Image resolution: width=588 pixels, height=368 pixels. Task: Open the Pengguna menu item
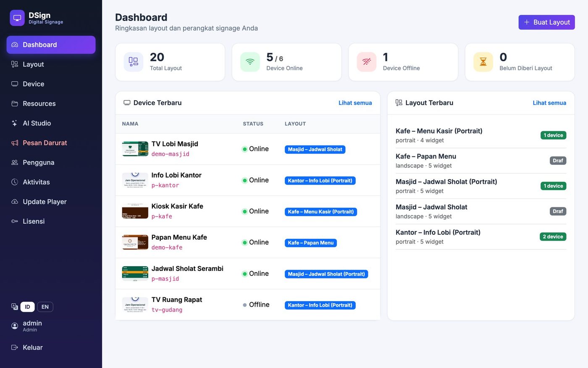pyautogui.click(x=51, y=162)
